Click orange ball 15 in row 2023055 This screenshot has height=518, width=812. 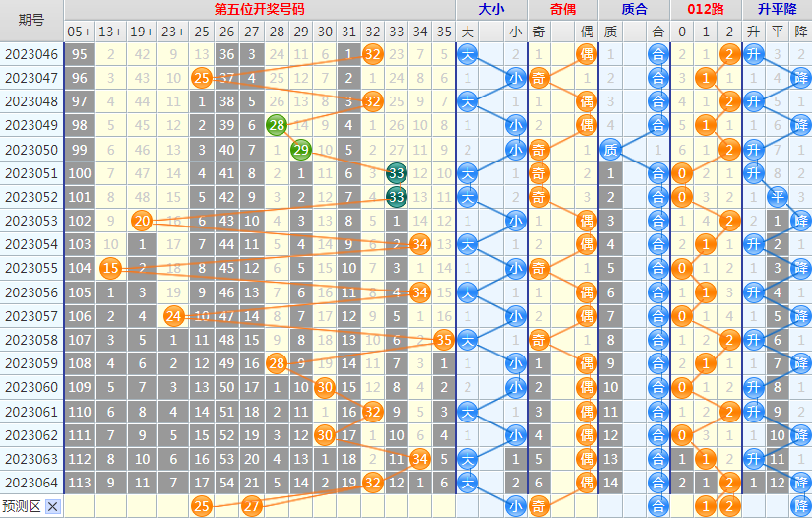tap(111, 268)
